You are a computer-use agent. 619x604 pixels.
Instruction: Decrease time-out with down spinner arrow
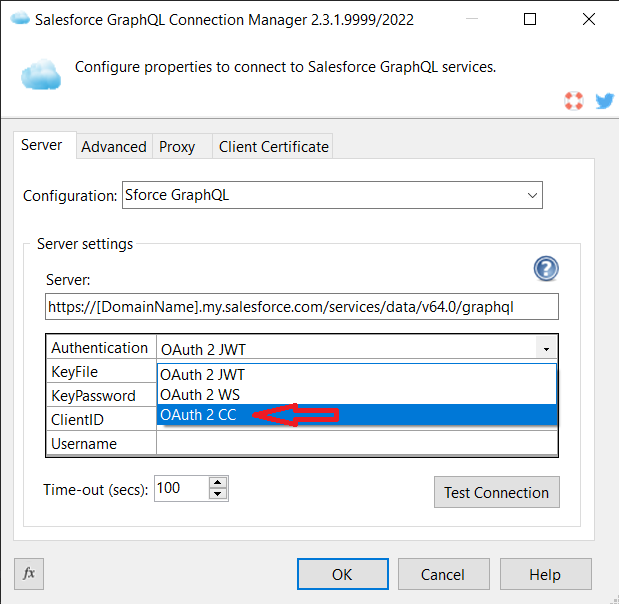click(218, 495)
